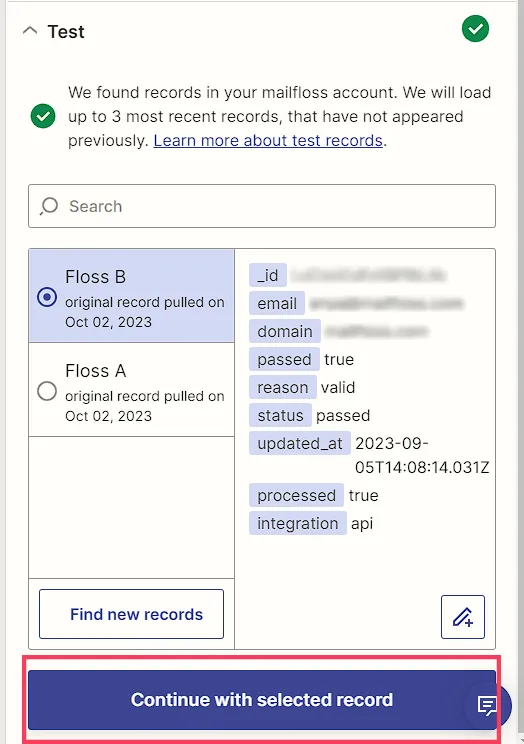Click the edit record pencil icon
Image resolution: width=524 pixels, height=744 pixels.
click(x=463, y=617)
